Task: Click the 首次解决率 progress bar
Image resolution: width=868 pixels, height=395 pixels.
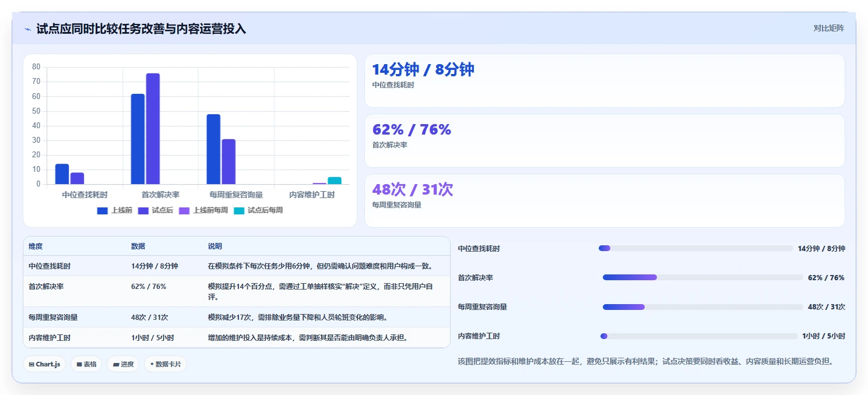Action: [703, 277]
